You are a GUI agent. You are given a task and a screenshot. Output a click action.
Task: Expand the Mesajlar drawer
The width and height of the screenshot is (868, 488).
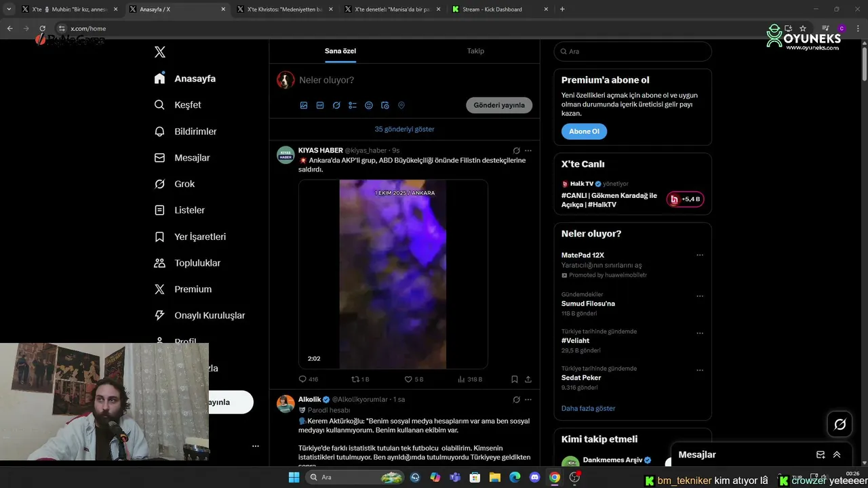tap(837, 455)
